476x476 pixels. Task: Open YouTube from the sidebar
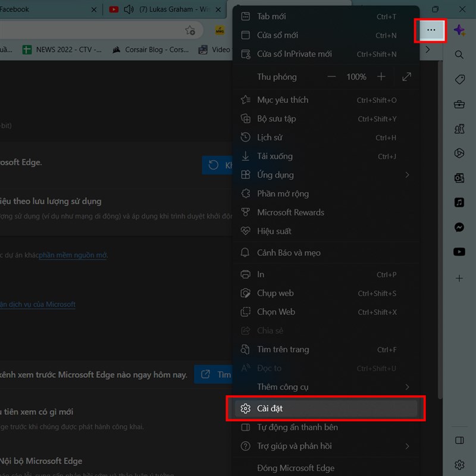[x=459, y=252]
